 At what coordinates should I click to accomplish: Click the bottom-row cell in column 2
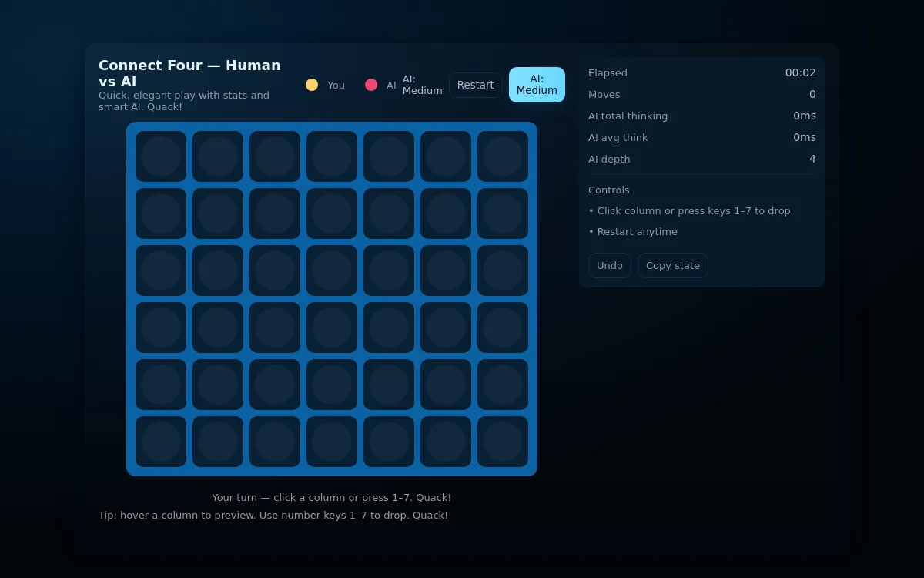(218, 442)
